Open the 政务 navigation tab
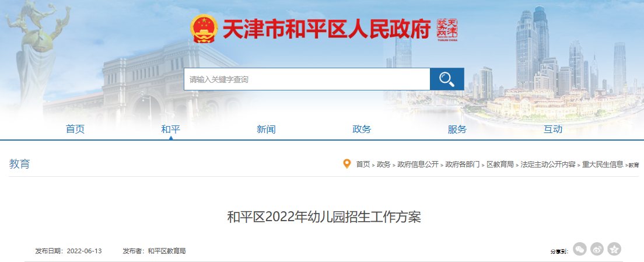 click(362, 130)
